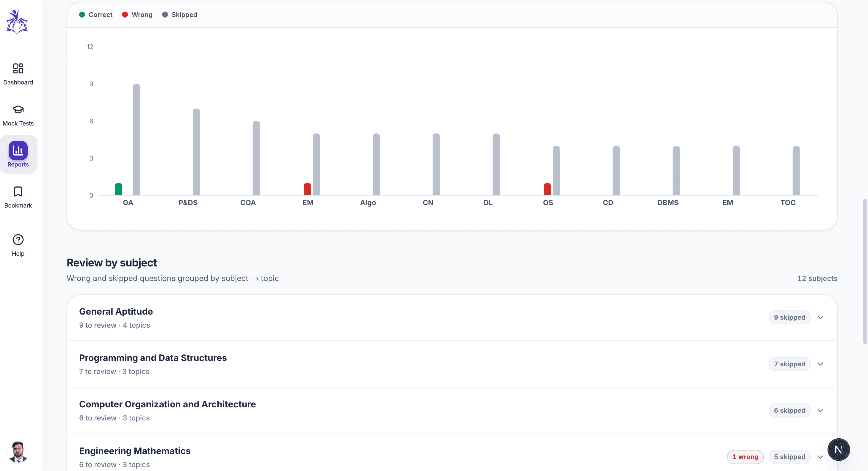Click the red Wrong bar for OS

pos(547,189)
